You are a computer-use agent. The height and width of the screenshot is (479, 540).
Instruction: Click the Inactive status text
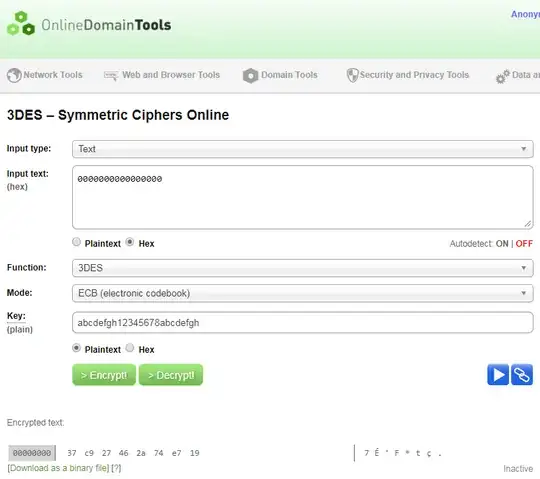[518, 469]
